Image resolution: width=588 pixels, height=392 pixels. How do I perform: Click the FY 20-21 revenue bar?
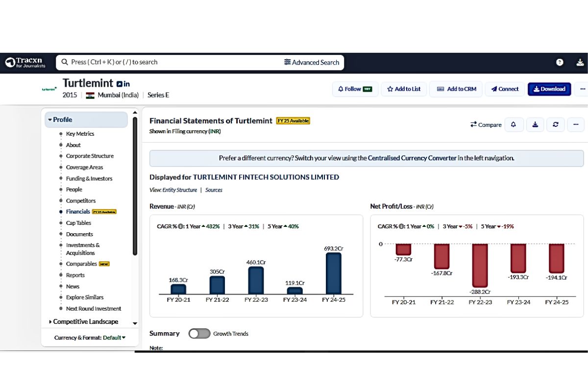(178, 289)
